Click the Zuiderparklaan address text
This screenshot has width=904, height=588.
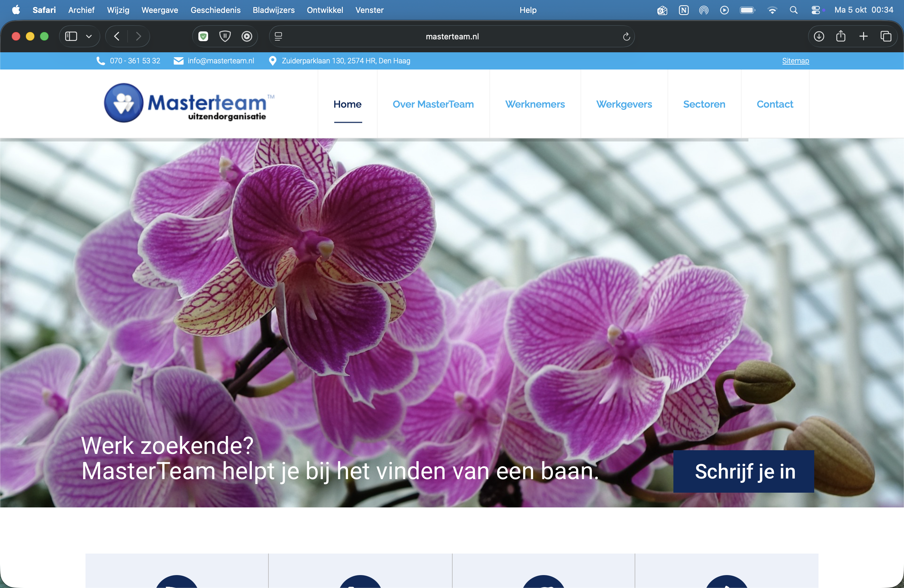(x=346, y=61)
